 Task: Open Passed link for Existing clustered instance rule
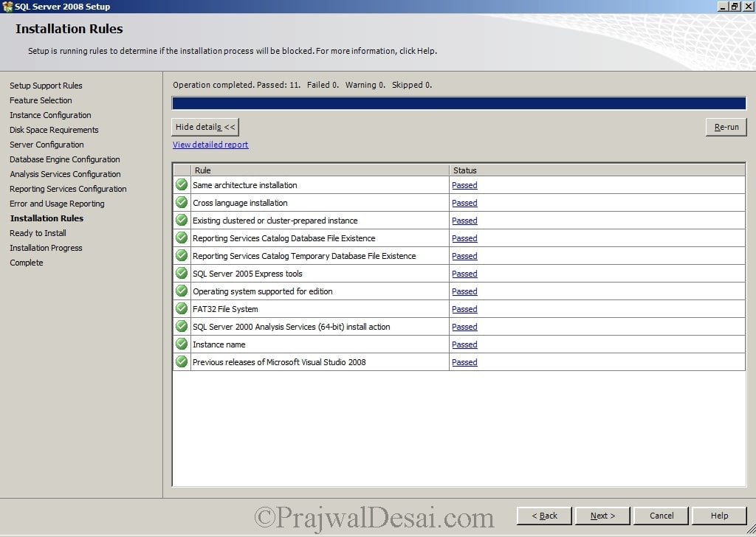tap(464, 221)
